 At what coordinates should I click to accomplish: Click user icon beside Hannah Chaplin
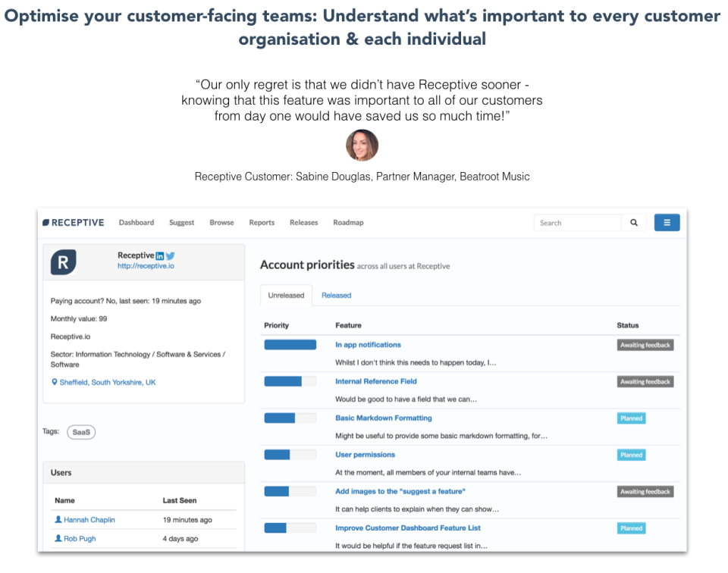tap(58, 520)
